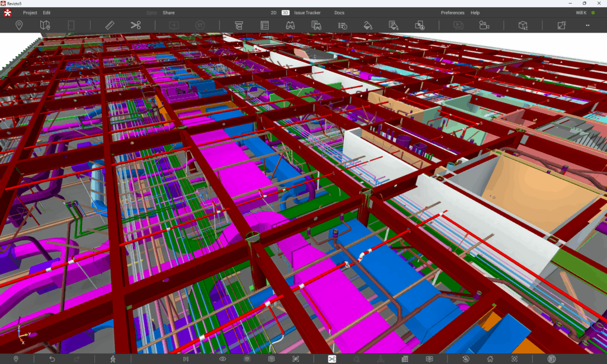The width and height of the screenshot is (607, 364).
Task: Open the map viewpoints tool
Action: [x=45, y=25]
